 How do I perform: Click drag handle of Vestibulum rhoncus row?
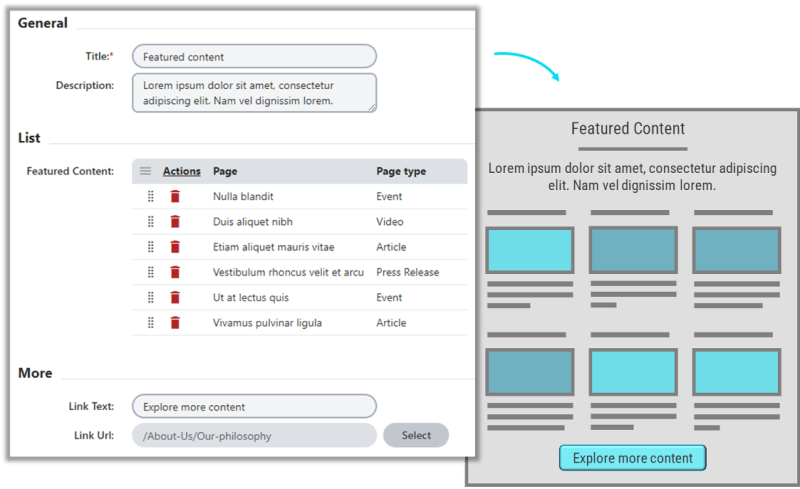(x=151, y=272)
